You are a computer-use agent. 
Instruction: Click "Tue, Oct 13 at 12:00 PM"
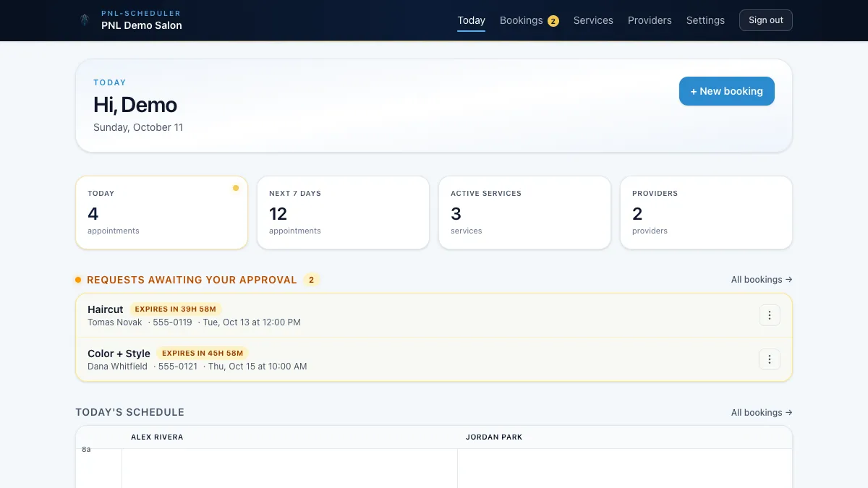pos(252,322)
